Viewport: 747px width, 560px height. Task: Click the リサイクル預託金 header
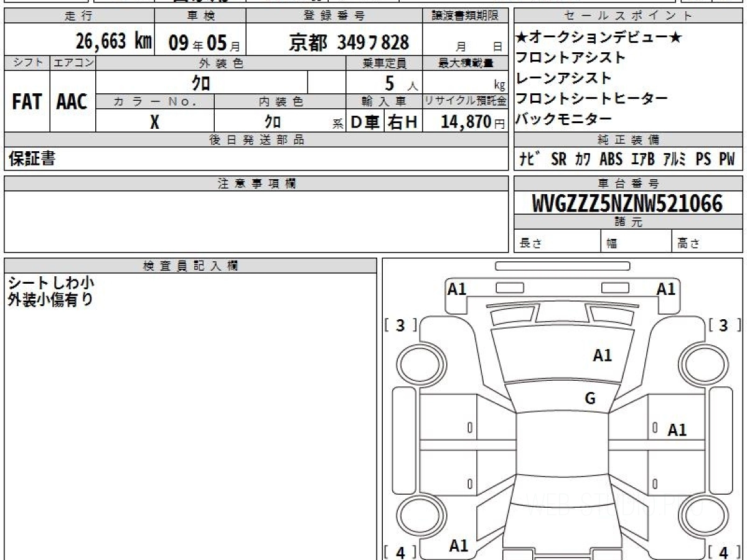[x=466, y=102]
